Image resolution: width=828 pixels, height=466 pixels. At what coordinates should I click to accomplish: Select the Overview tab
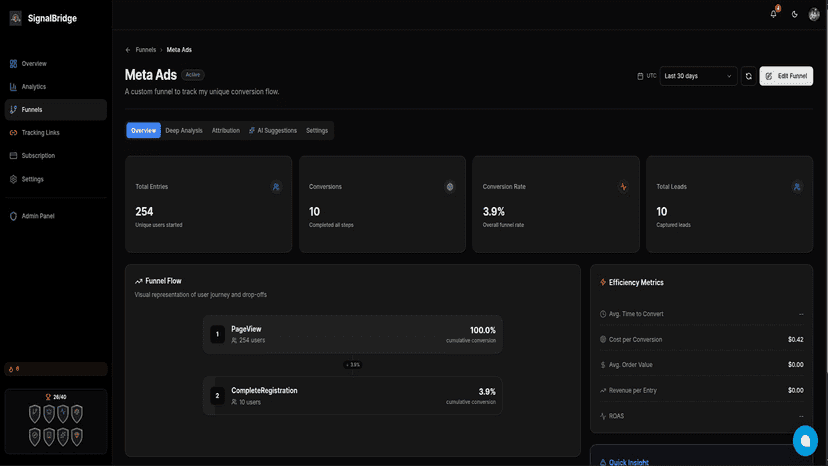click(x=143, y=131)
